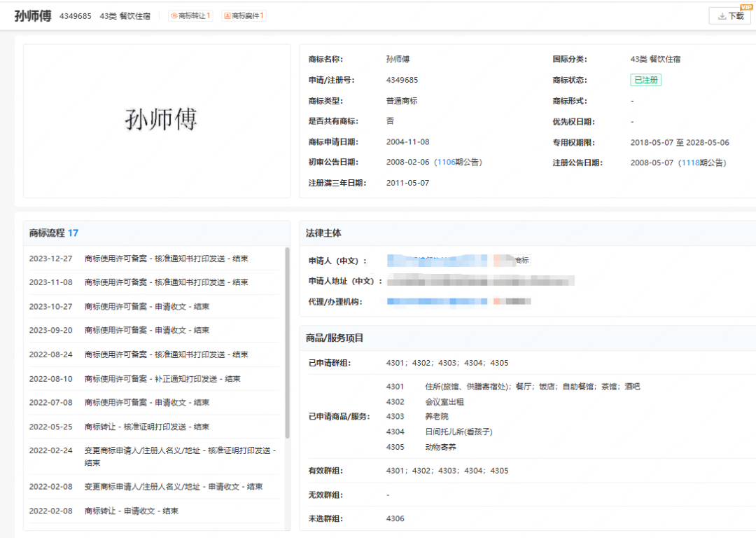Viewport: 756px width, 538px height.
Task: Click the blurred applicant address text
Action: tap(481, 281)
